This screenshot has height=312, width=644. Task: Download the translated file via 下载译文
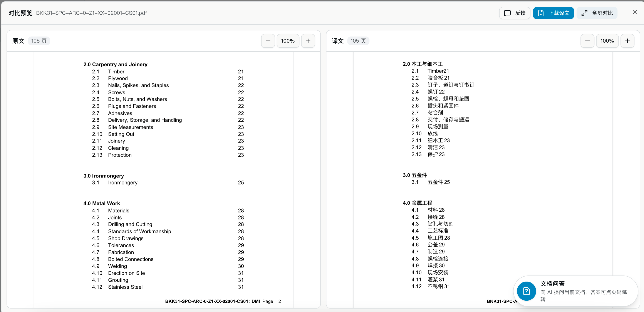pos(553,13)
